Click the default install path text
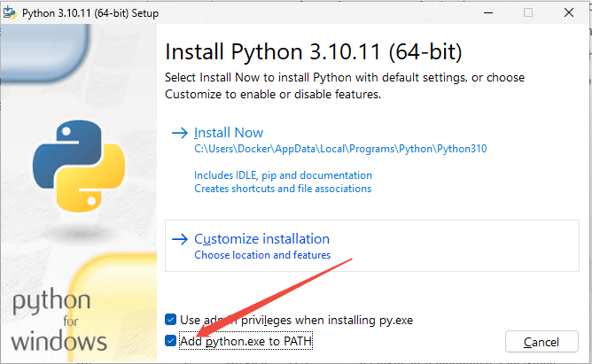Screen dimensions: 592x364 pos(340,149)
